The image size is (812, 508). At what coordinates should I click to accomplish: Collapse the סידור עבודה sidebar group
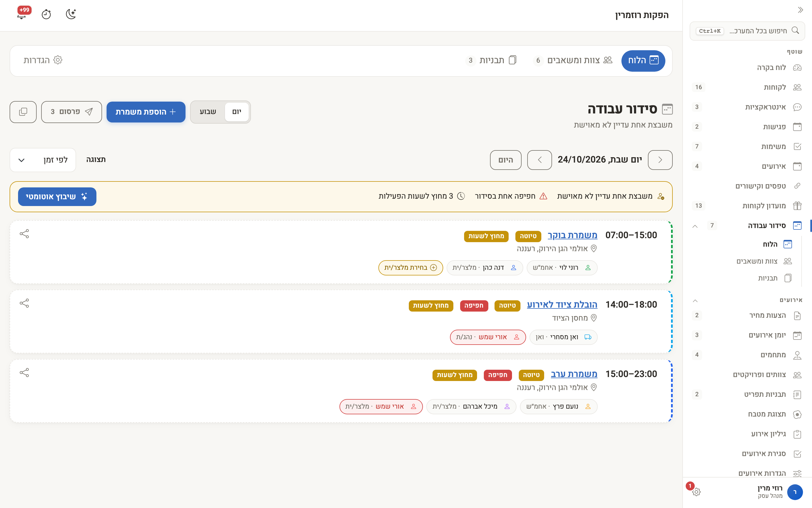pos(695,226)
